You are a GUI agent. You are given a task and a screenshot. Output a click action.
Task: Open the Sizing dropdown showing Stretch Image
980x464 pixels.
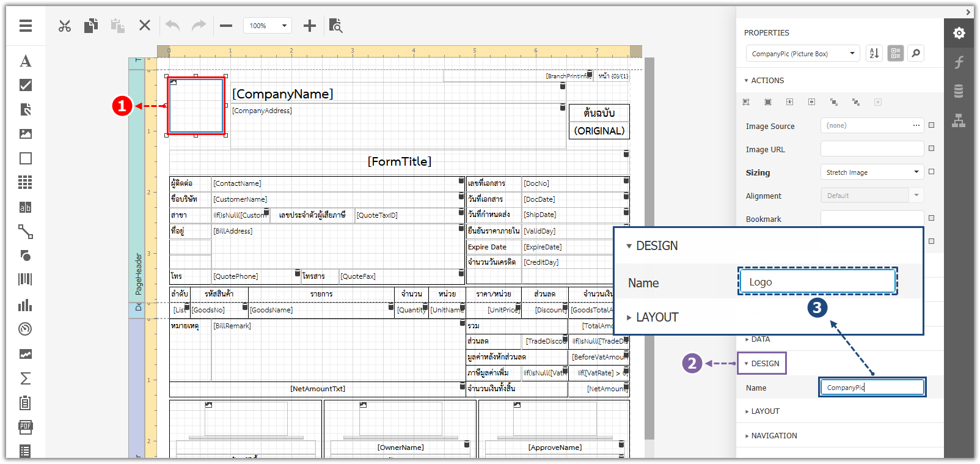click(872, 172)
